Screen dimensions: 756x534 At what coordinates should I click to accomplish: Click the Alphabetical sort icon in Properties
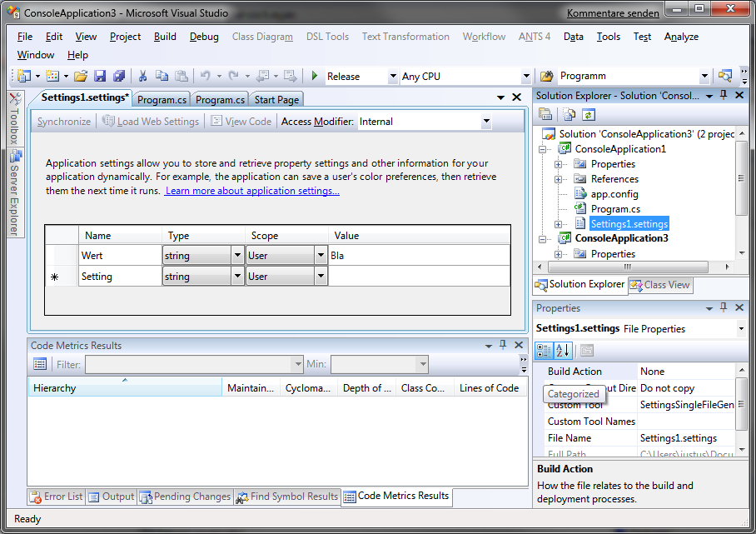[562, 351]
